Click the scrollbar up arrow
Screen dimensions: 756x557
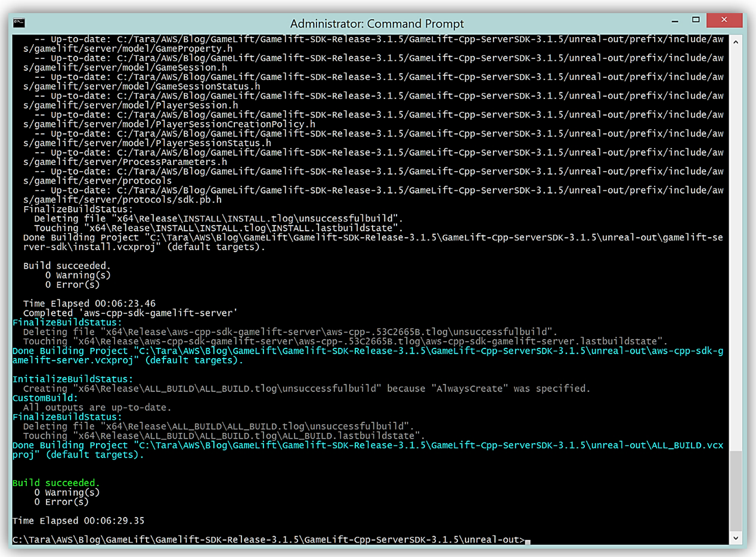tap(736, 42)
